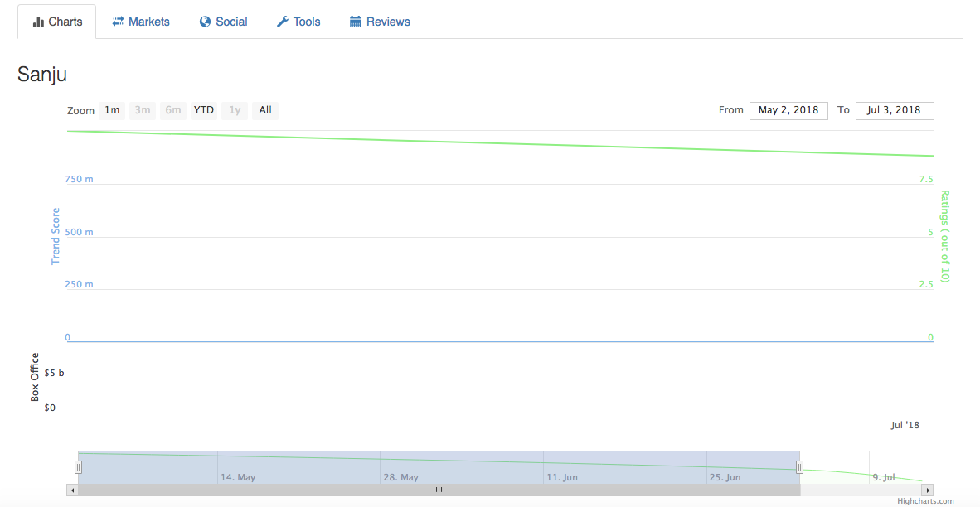The image size is (980, 507).
Task: Click the globe icon beside Social
Action: [x=205, y=22]
